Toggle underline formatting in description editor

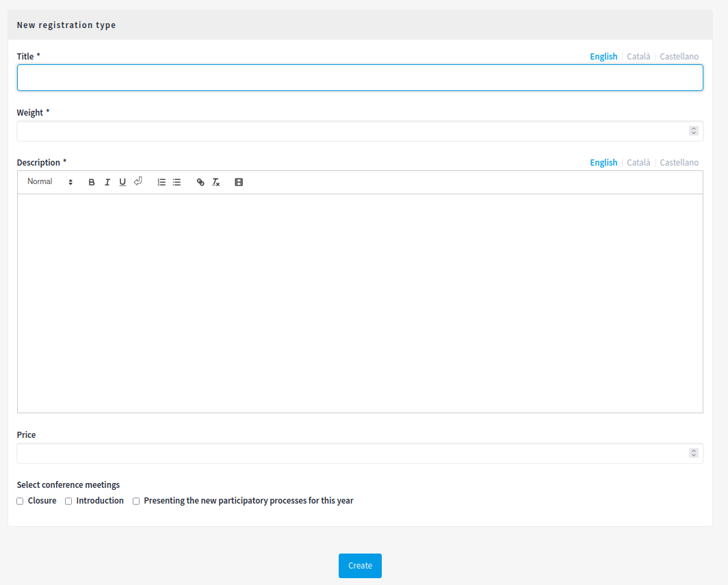coord(122,182)
